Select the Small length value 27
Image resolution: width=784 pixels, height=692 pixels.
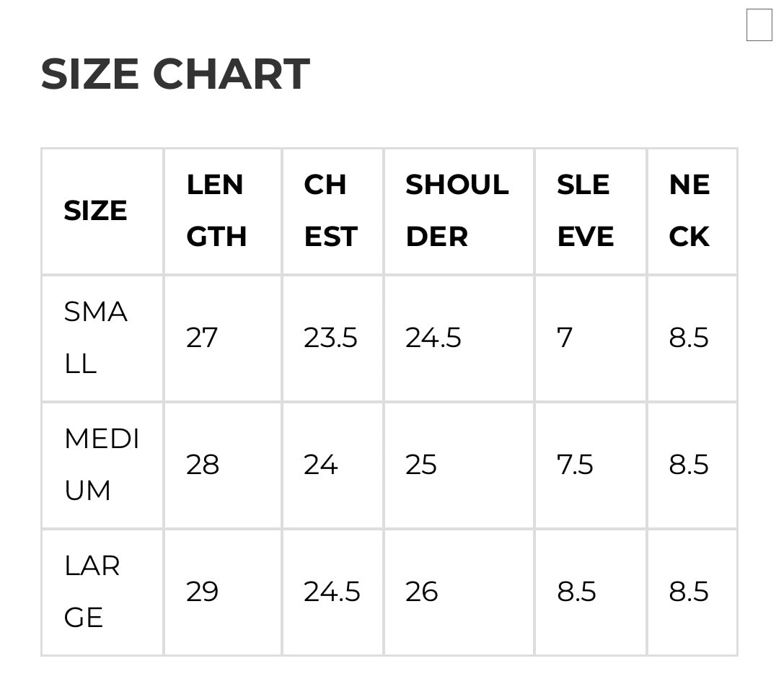[x=202, y=338]
